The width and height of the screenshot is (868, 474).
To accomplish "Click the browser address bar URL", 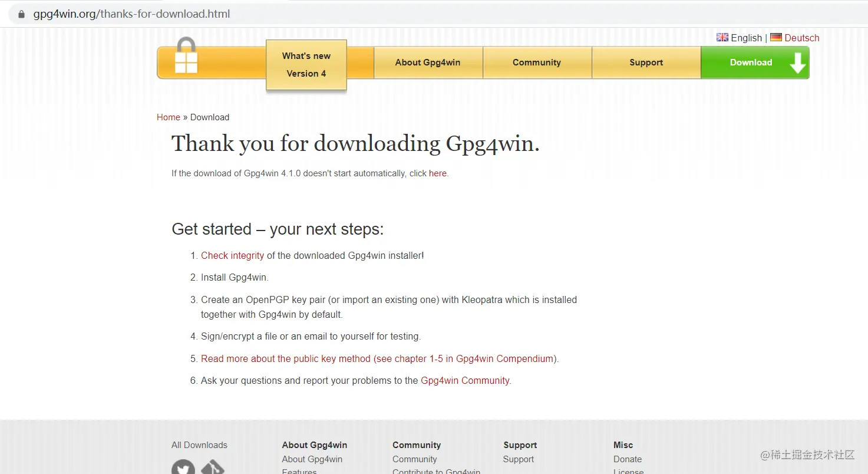I will pos(131,14).
